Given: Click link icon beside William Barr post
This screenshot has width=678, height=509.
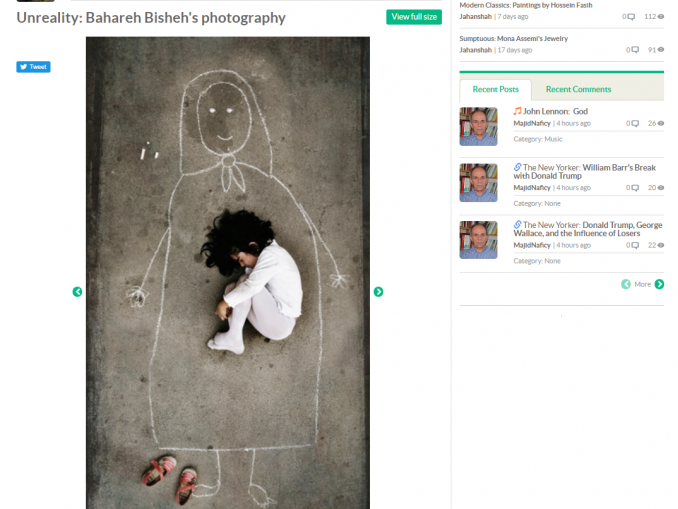Looking at the screenshot, I should (x=517, y=167).
